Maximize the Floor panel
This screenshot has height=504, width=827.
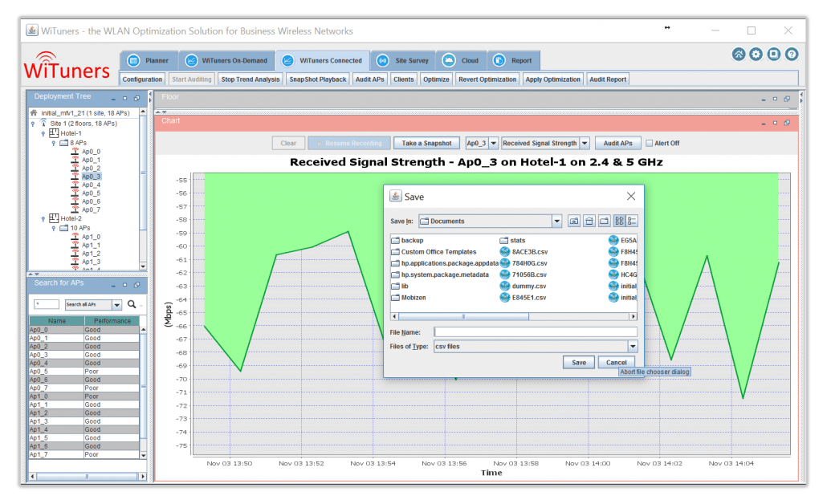click(x=775, y=99)
